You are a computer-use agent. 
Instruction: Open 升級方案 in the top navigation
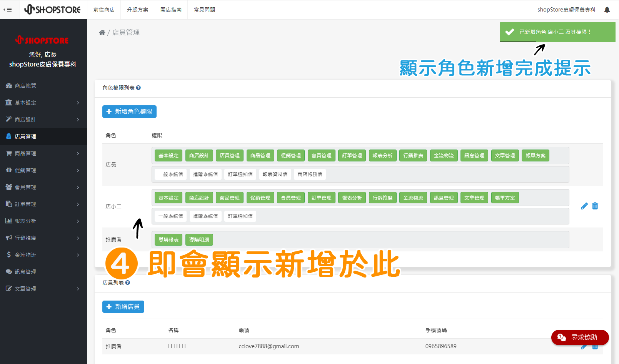[137, 10]
